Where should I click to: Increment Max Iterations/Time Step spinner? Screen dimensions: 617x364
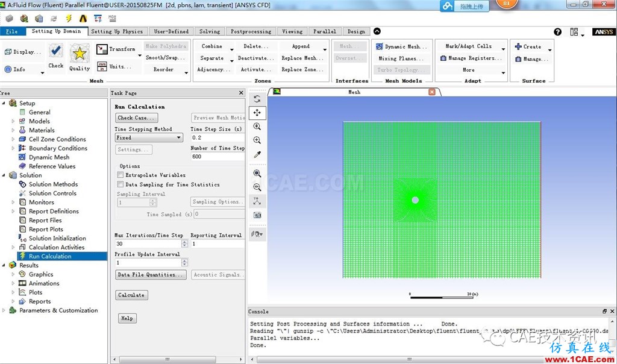[184, 242]
